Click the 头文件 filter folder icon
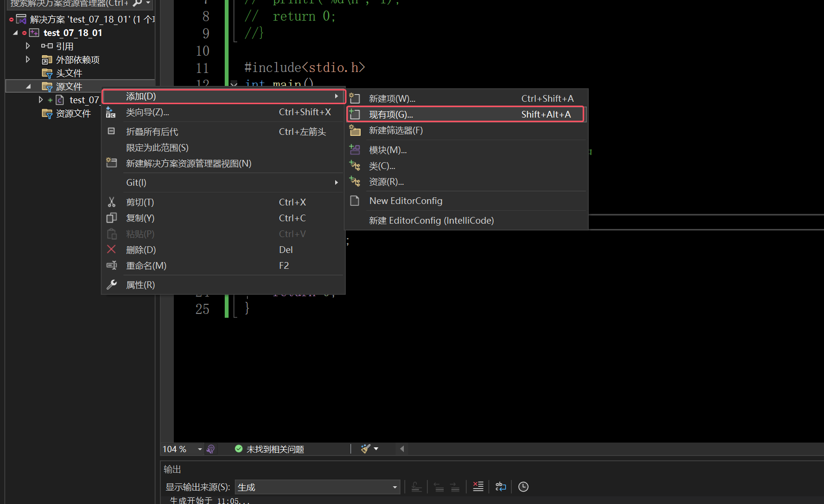Image resolution: width=824 pixels, height=504 pixels. pos(47,73)
